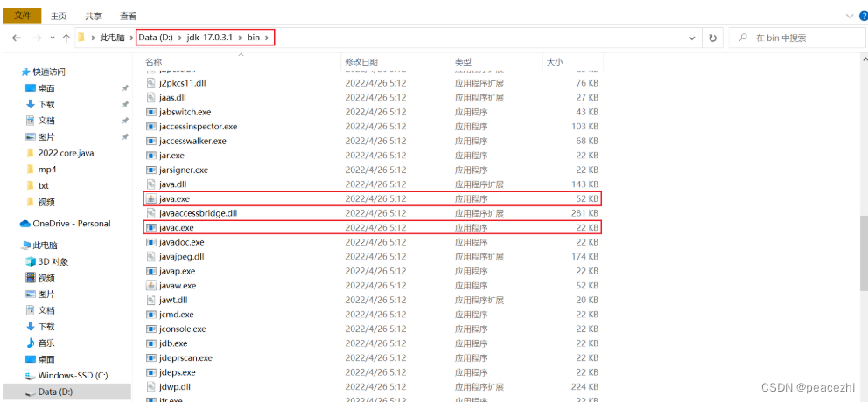Click the javajpeg.dll file icon
The image size is (868, 402).
click(x=151, y=257)
